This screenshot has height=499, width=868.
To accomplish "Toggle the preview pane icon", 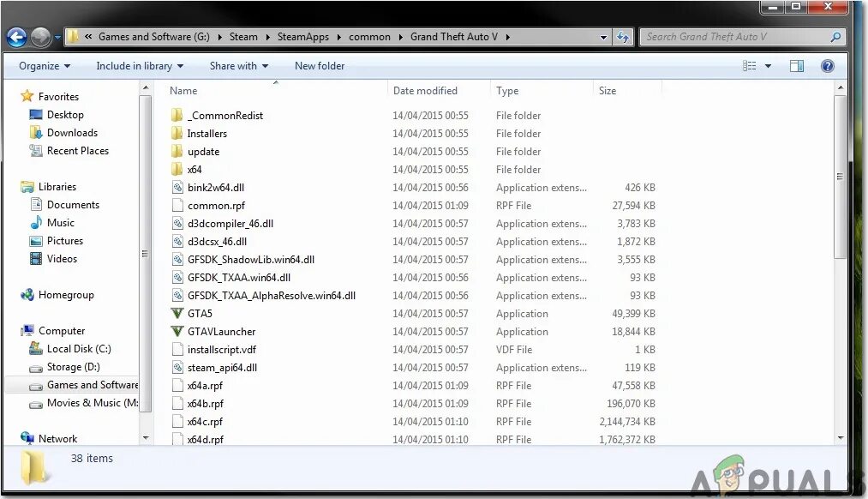I will coord(797,66).
